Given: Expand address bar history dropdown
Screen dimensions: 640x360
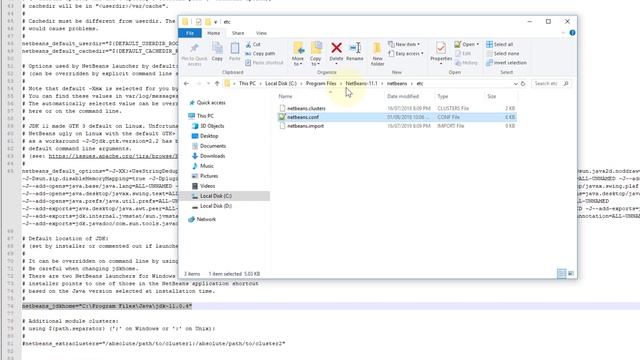Looking at the screenshot, I should point(515,84).
